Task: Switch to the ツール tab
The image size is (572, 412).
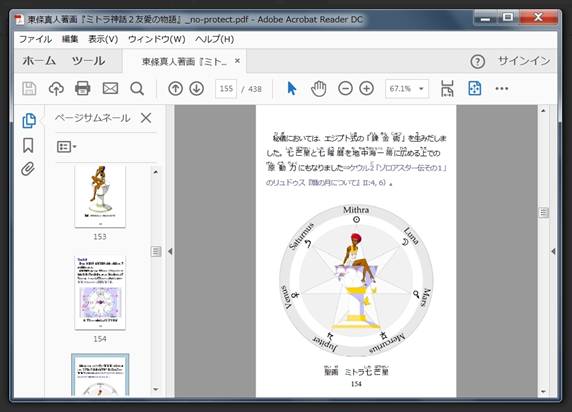Action: [89, 61]
